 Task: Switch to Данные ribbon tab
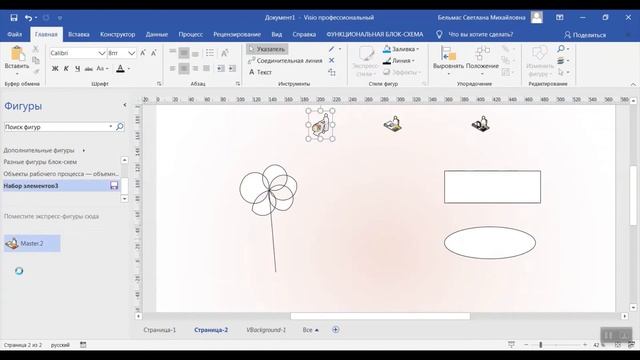coord(157,35)
